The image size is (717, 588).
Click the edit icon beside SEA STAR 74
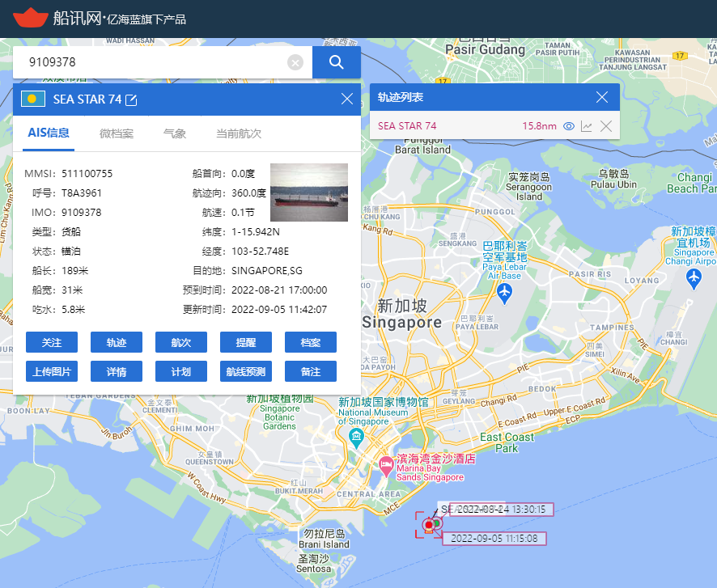point(131,99)
